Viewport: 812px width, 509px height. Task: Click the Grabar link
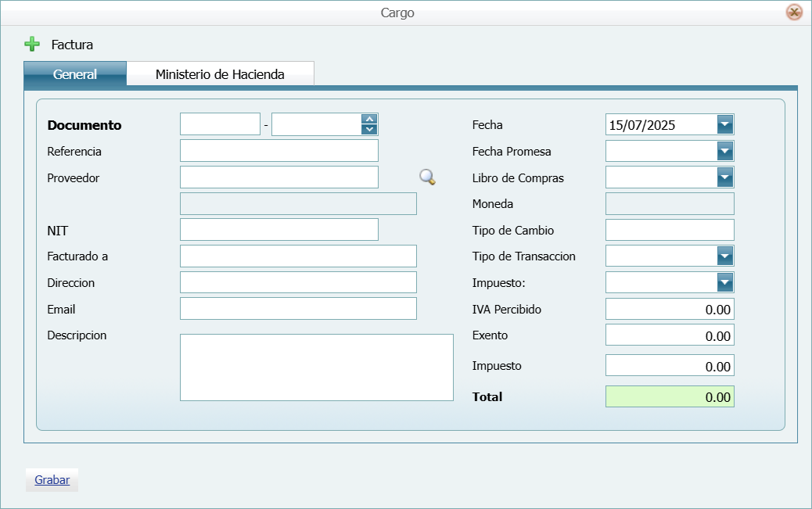[50, 479]
